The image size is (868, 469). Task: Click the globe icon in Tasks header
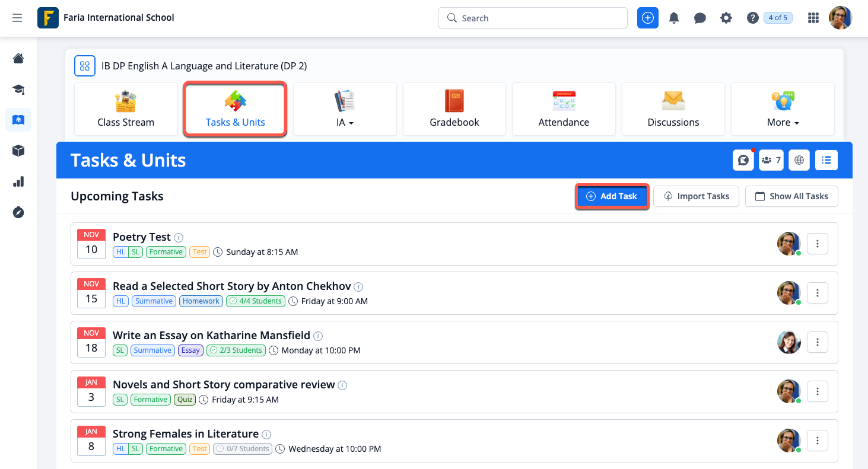coord(799,160)
